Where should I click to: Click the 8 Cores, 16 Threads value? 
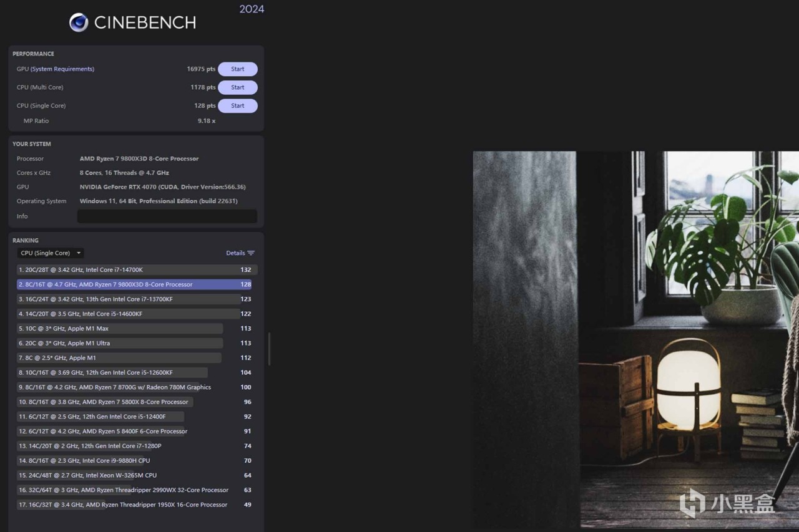point(124,173)
